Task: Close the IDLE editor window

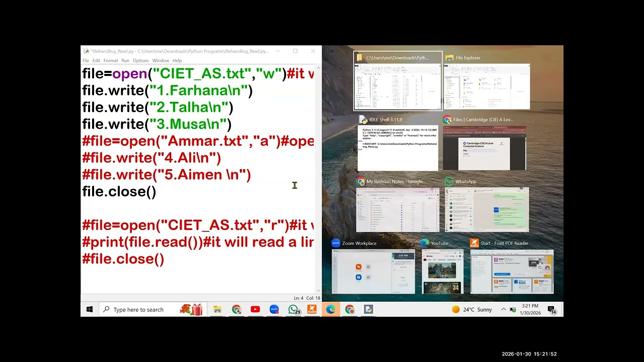Action: (x=313, y=51)
